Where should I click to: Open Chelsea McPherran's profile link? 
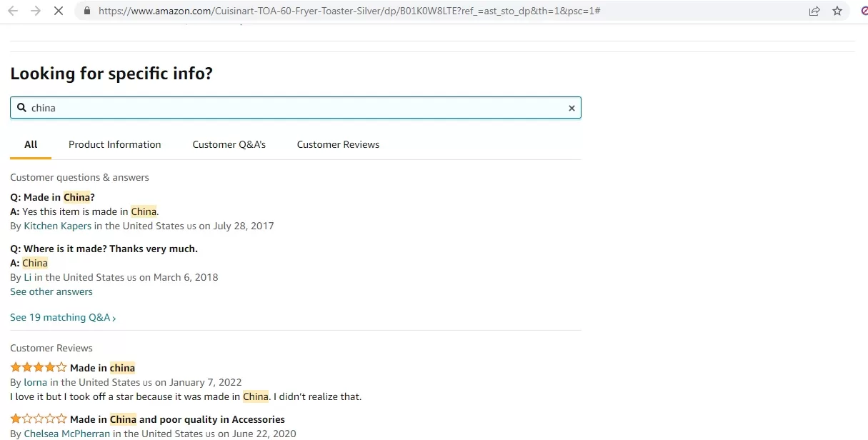tap(67, 434)
